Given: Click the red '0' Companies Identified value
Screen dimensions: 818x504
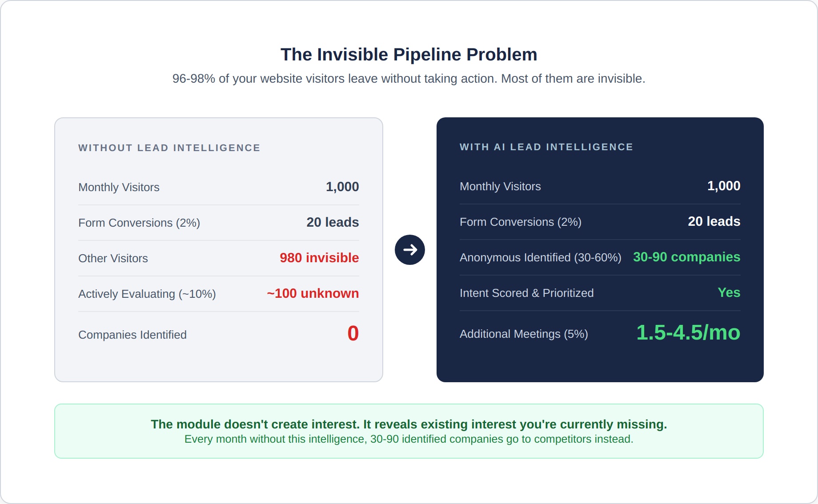Looking at the screenshot, I should (x=353, y=333).
